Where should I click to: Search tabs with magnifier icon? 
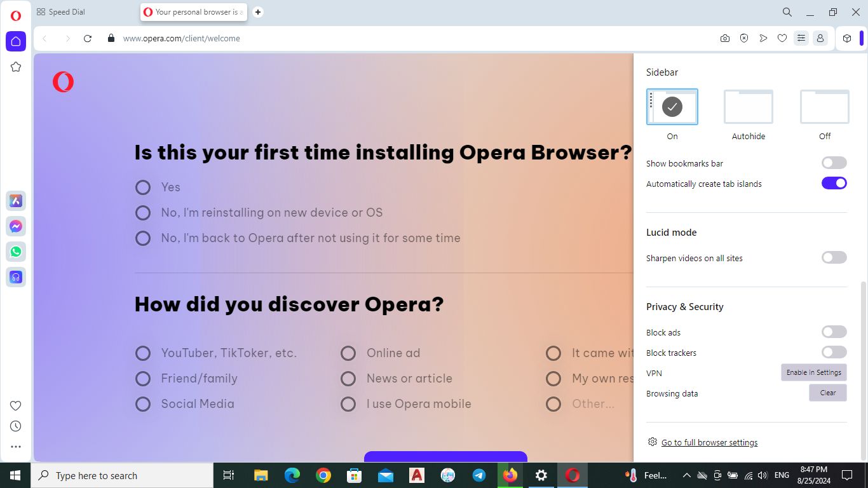click(x=787, y=12)
